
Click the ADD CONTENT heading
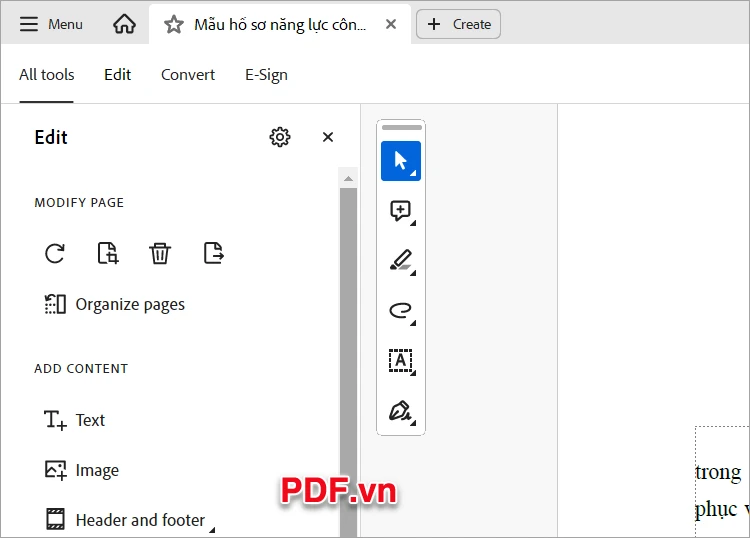click(81, 369)
